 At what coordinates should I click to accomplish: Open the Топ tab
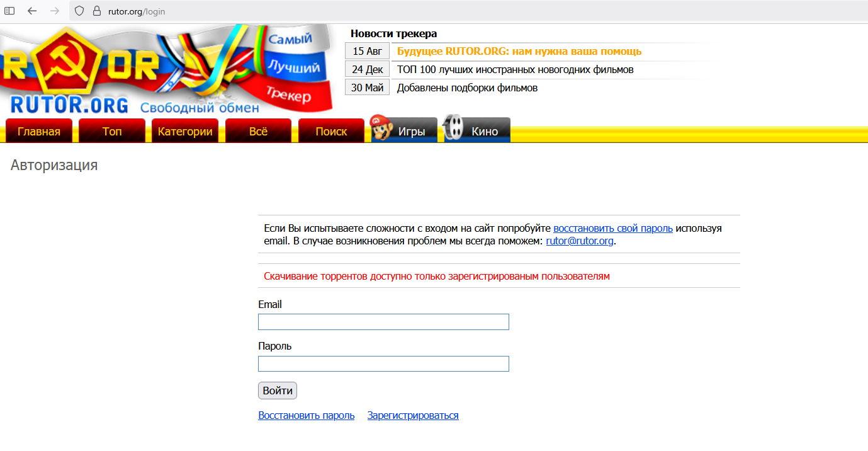pos(112,131)
